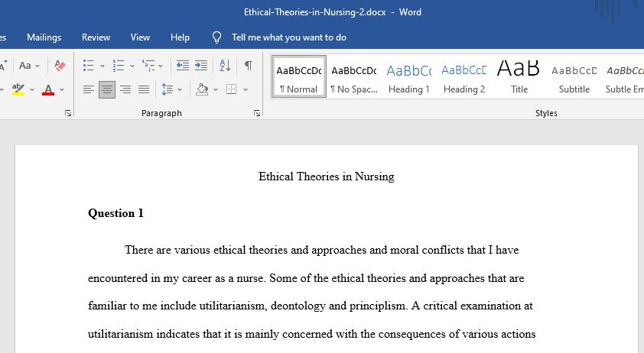Click the Sort A-Z icon
Image resolution: width=644 pixels, height=353 pixels.
point(225,65)
